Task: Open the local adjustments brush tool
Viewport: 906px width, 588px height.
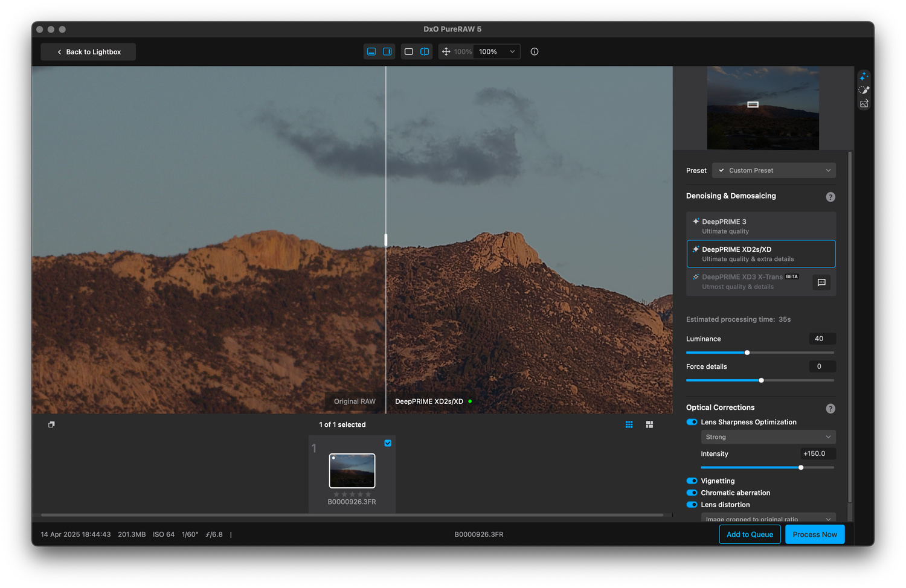Action: [864, 90]
